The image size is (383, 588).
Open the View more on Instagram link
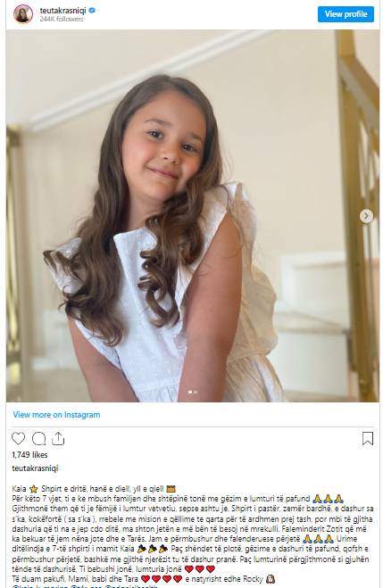pos(56,414)
